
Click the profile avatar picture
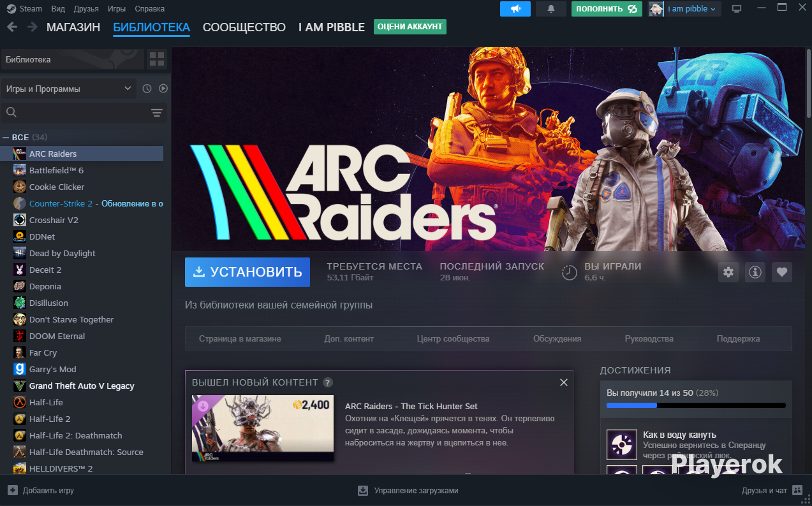click(656, 9)
